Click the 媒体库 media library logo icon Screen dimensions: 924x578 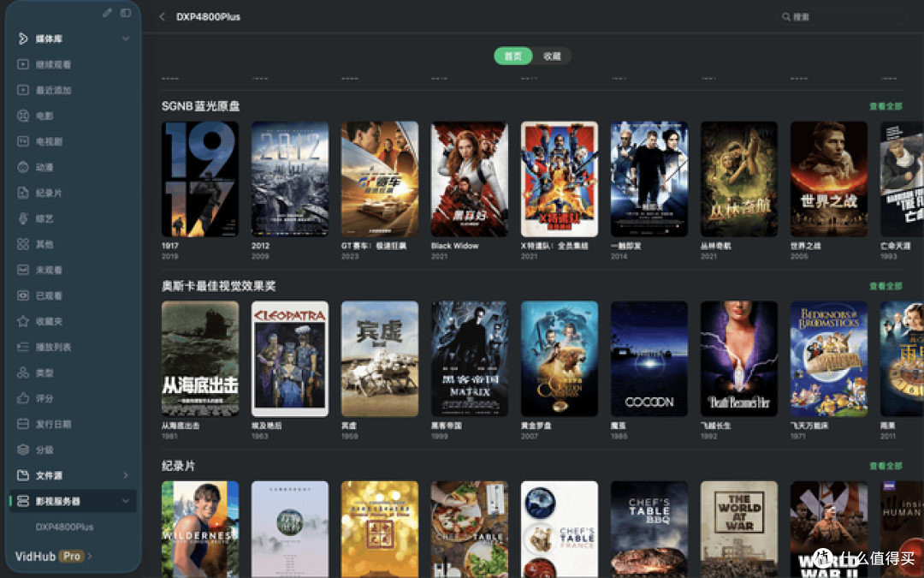coord(23,39)
